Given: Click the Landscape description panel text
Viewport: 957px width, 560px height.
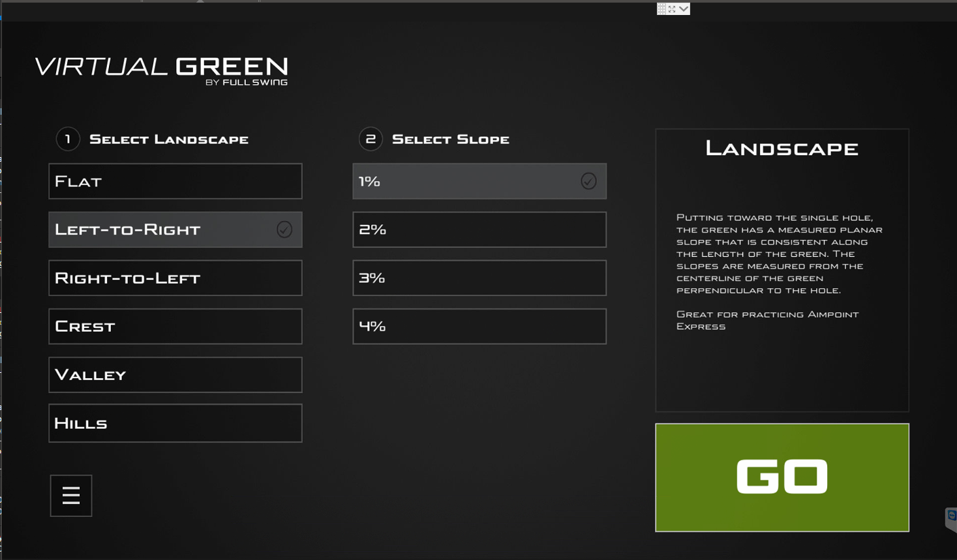Looking at the screenshot, I should [x=781, y=254].
